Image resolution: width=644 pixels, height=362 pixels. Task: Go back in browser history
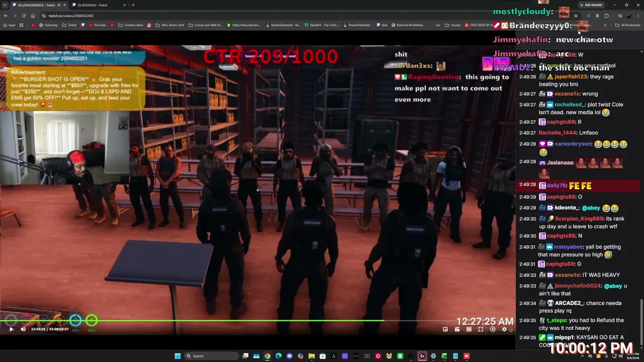coord(6,16)
